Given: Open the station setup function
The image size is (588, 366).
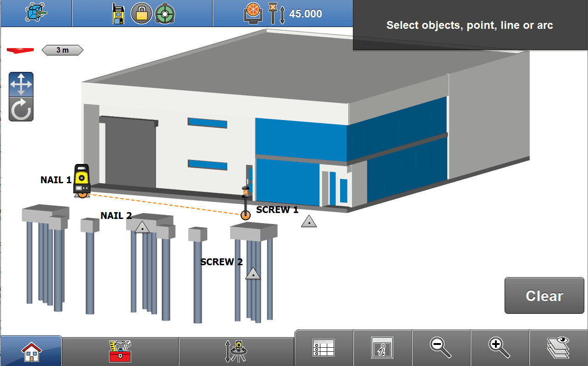Looking at the screenshot, I should pos(236,350).
